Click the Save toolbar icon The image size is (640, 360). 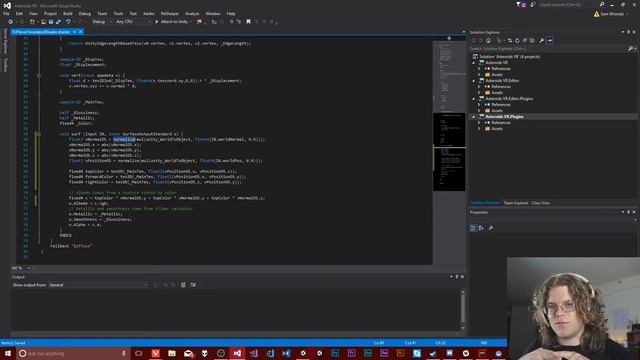tap(51, 22)
